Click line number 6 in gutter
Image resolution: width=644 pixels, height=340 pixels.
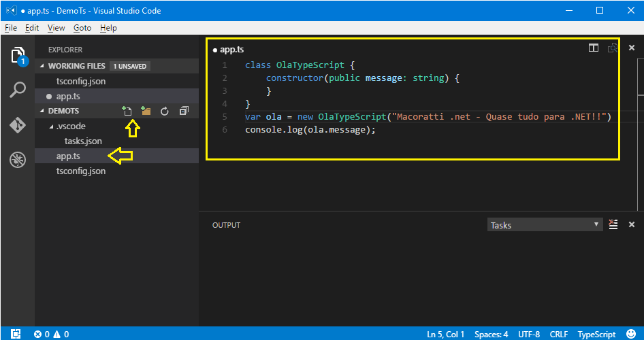[x=224, y=130]
